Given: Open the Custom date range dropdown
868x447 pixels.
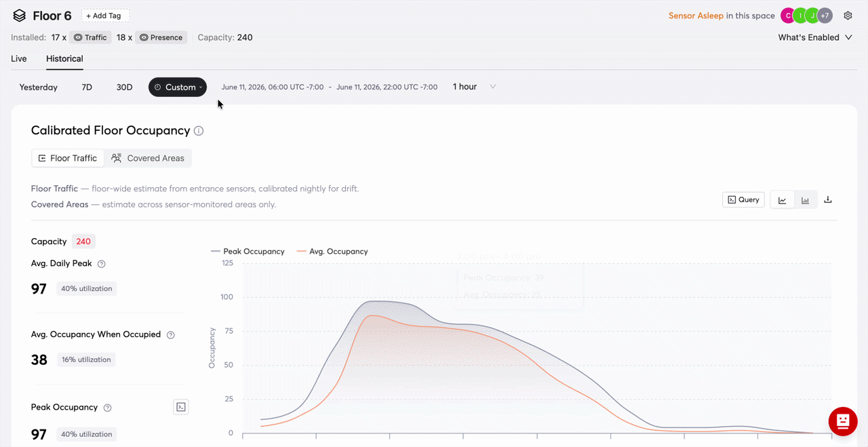Looking at the screenshot, I should tap(178, 87).
